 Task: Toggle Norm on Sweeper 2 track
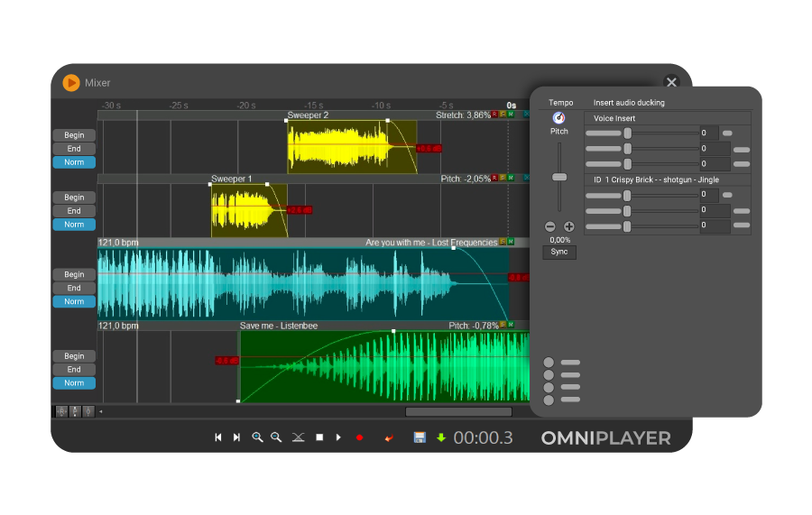tap(74, 162)
